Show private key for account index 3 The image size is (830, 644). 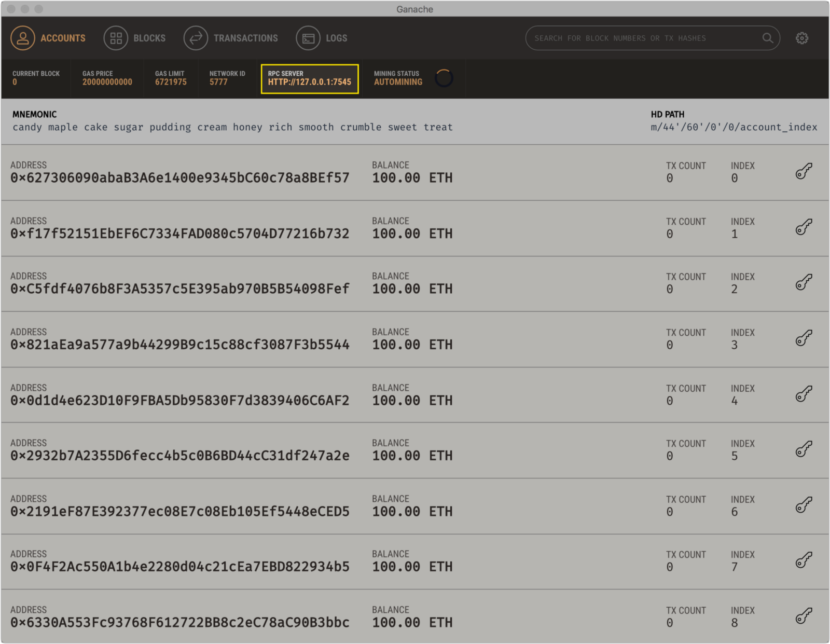coord(804,338)
